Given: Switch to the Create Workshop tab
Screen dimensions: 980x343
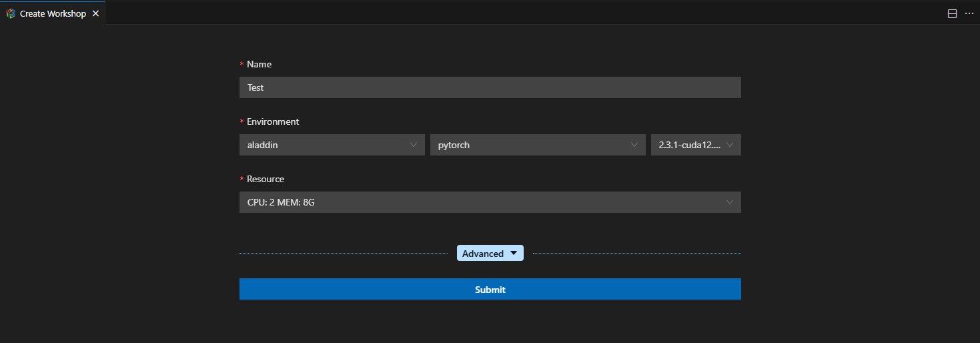Looking at the screenshot, I should tap(53, 14).
